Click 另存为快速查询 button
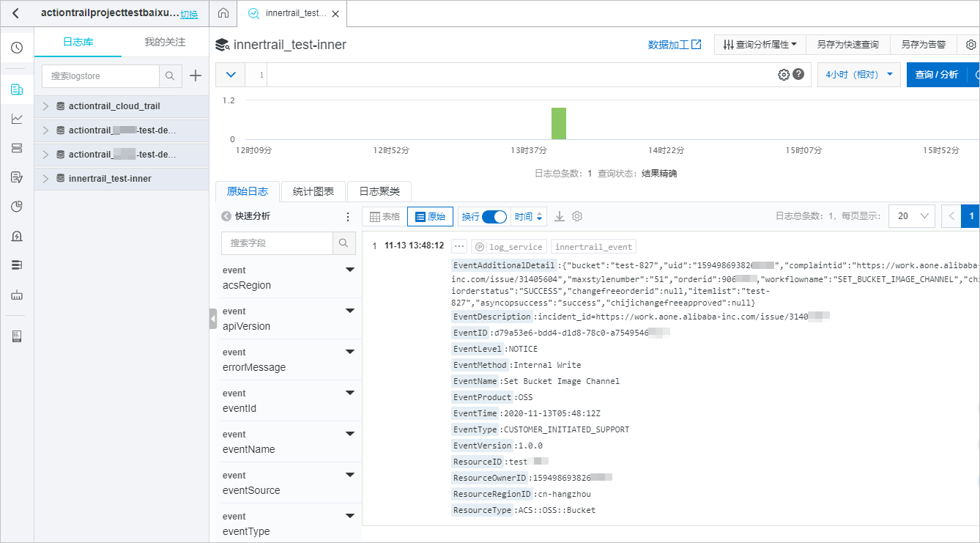 coord(848,45)
